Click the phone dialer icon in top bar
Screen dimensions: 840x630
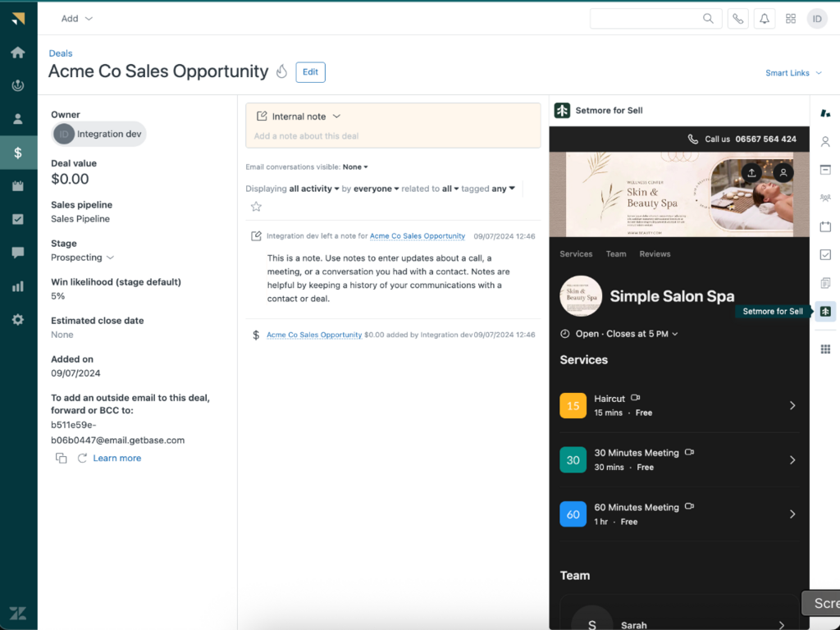coord(737,19)
